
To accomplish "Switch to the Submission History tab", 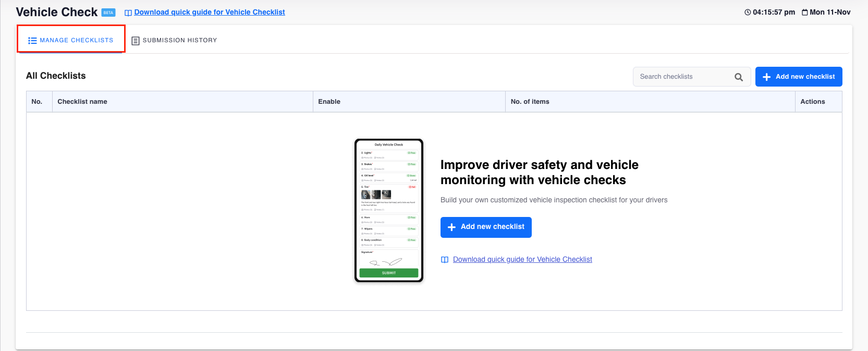I will (x=174, y=40).
